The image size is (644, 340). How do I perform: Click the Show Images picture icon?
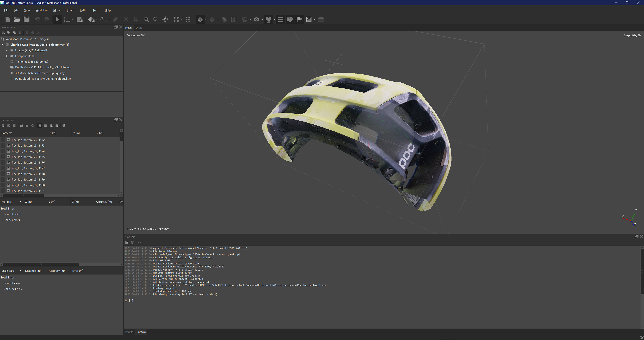pyautogui.click(x=309, y=19)
